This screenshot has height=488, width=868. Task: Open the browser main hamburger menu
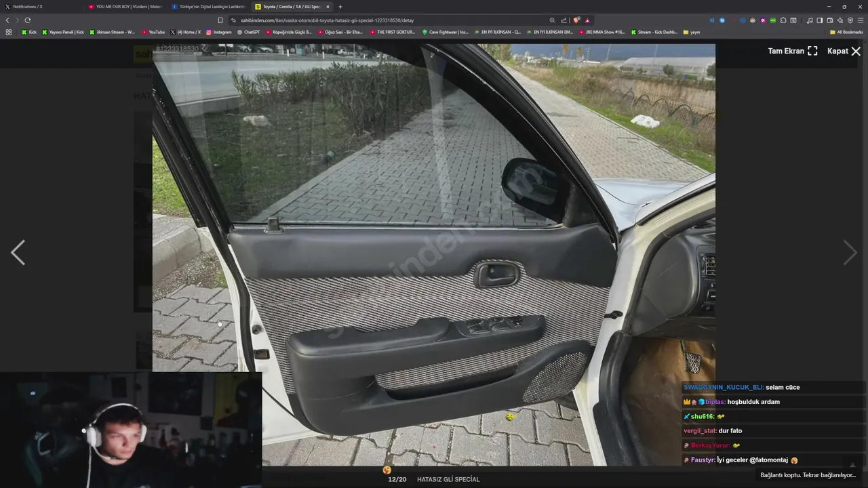tap(861, 20)
